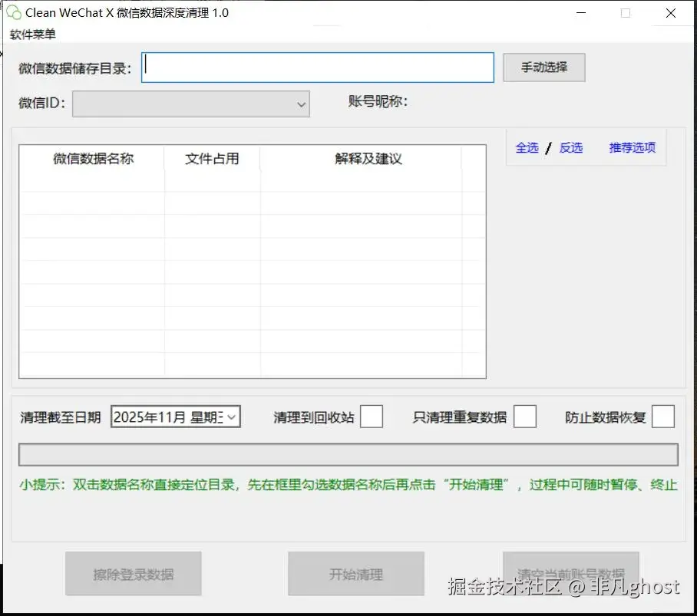Viewport: 697px width, 616px height.
Task: Check the 只清理重复数据 box
Action: 525,416
